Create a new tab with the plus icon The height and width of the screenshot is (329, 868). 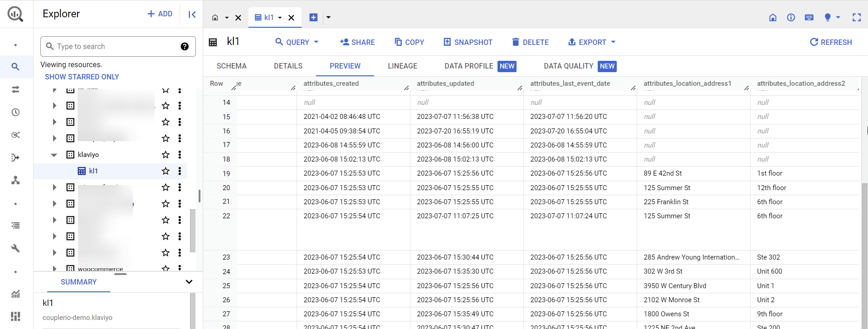click(313, 17)
